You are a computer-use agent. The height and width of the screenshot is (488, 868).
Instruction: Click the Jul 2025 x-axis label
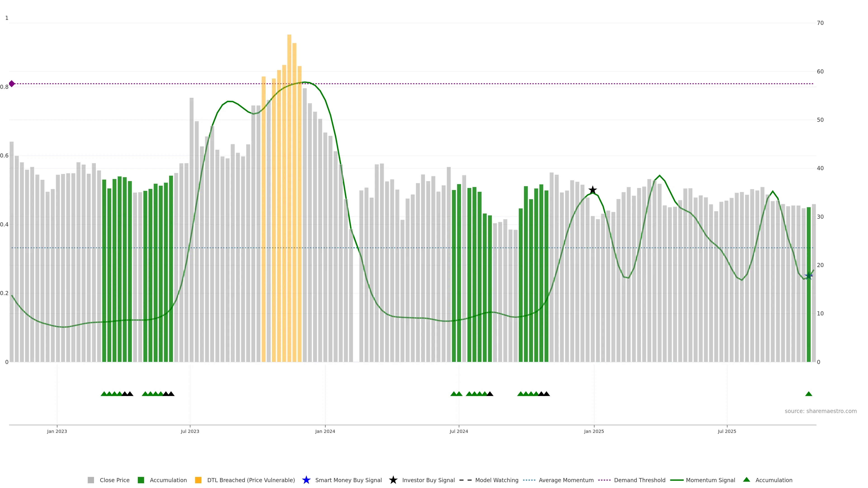pos(727,431)
